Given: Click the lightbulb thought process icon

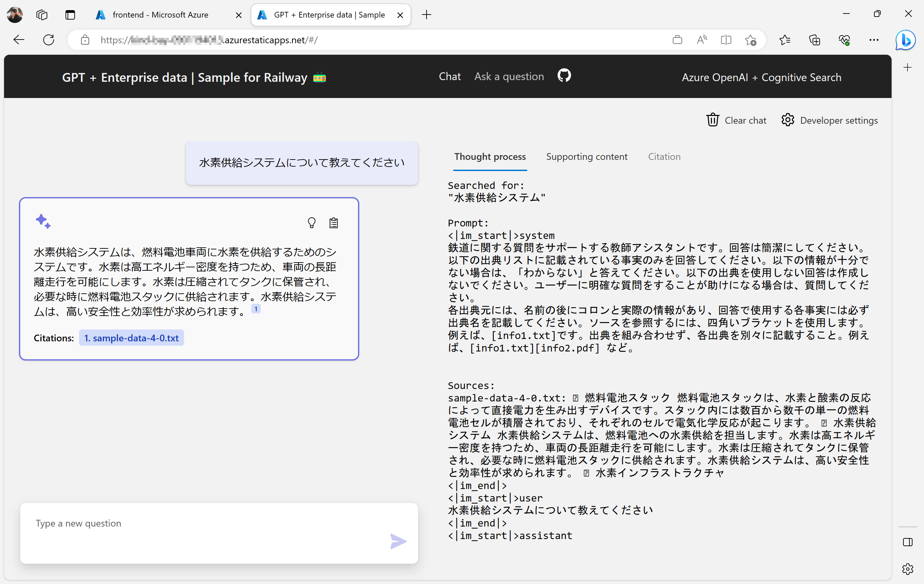Looking at the screenshot, I should point(312,223).
